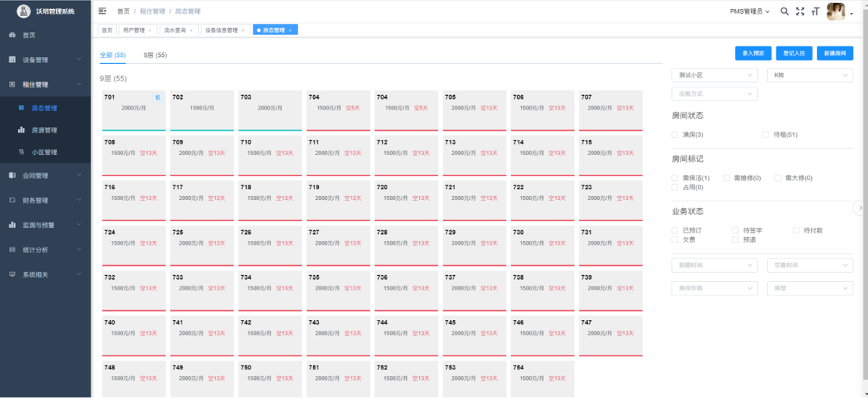This screenshot has height=402, width=868.
Task: Check the 满房(3) checkbox
Action: (x=675, y=135)
